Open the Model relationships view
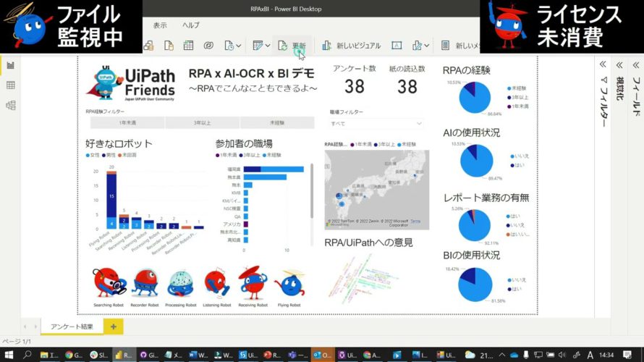Viewport: 644px width, 362px height. [11, 105]
